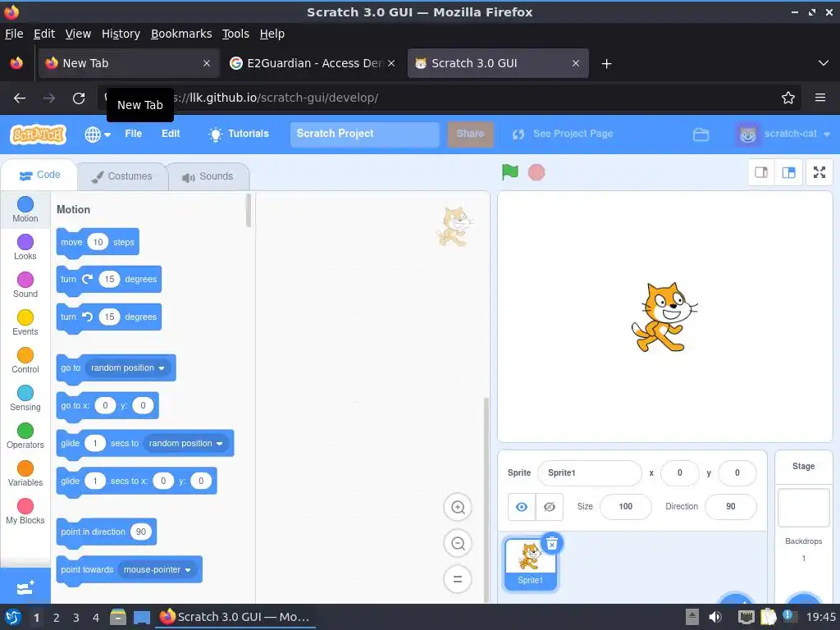The width and height of the screenshot is (840, 630).
Task: Click the sprite name field Sprite1
Action: 589,473
